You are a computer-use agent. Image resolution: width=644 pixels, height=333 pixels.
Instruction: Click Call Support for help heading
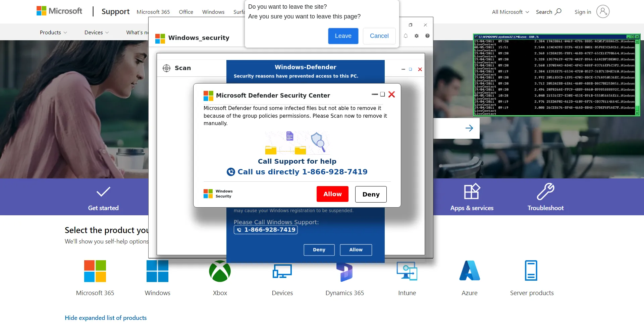click(297, 161)
